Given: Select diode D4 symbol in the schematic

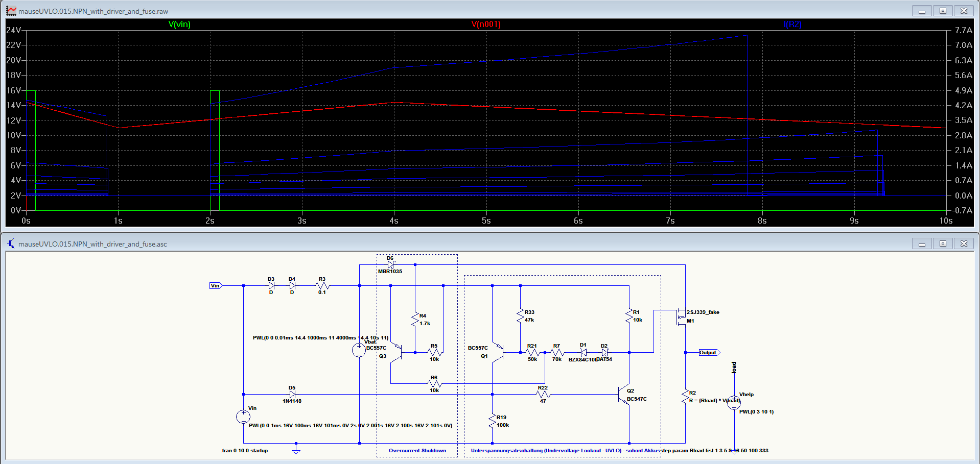Looking at the screenshot, I should (292, 286).
